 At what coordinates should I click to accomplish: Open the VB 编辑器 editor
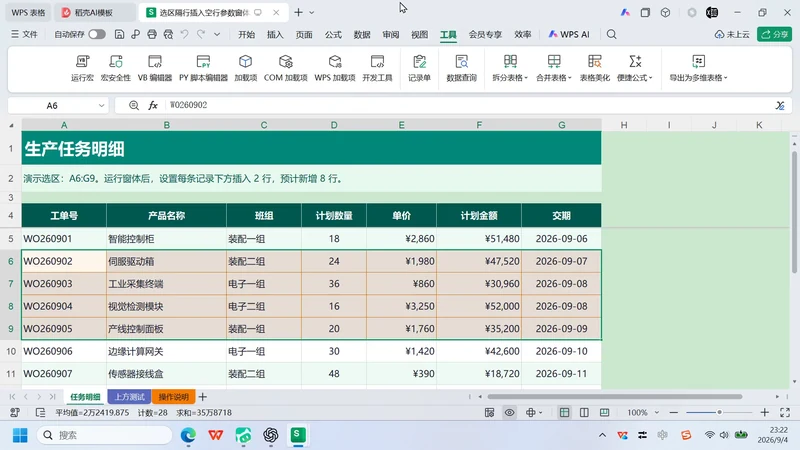[x=155, y=68]
